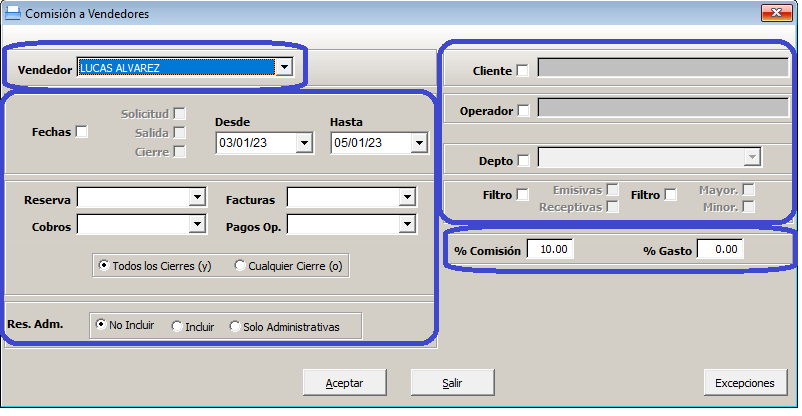Expand the Pagos Op. dropdown

tap(407, 224)
